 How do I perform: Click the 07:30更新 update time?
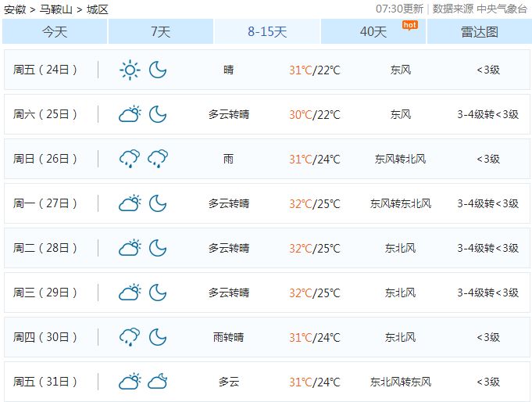coord(399,9)
